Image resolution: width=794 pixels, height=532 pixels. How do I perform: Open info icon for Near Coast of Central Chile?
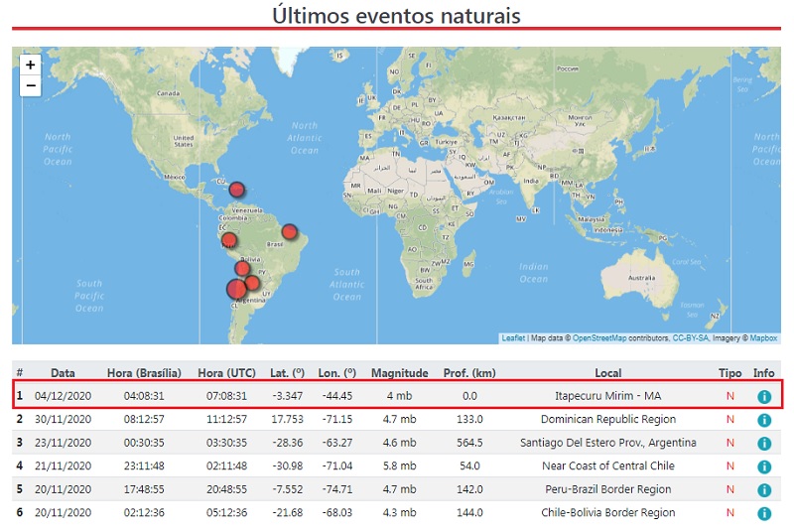[x=763, y=466]
